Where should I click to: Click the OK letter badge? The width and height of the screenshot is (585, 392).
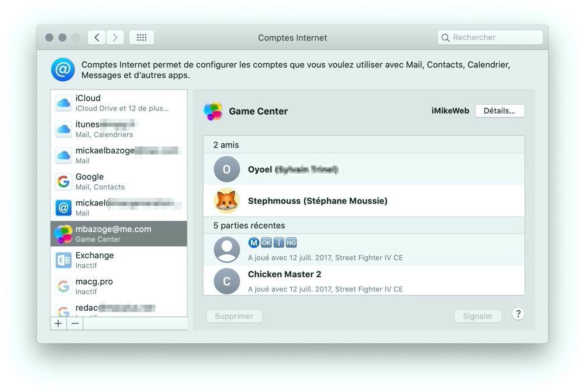(266, 243)
